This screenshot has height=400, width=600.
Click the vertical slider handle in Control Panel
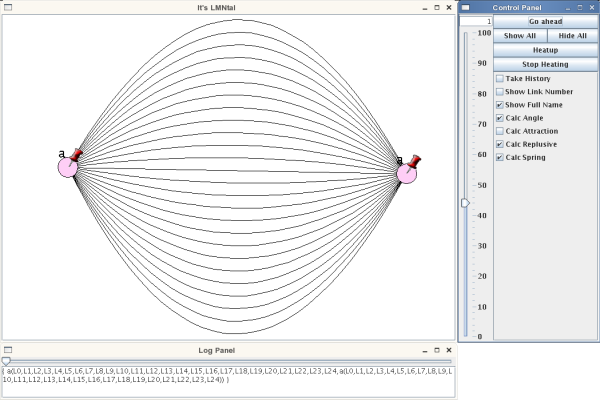tap(465, 202)
